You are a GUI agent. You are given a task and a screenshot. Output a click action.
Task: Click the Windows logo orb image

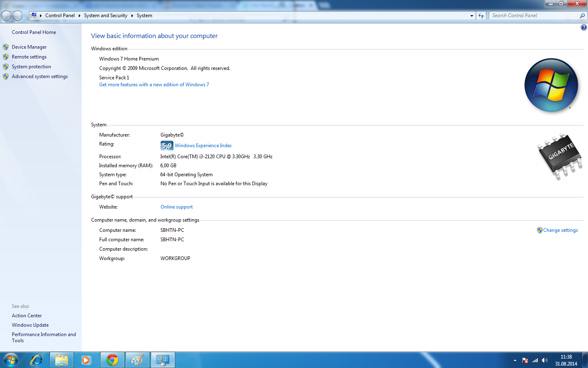(x=551, y=85)
